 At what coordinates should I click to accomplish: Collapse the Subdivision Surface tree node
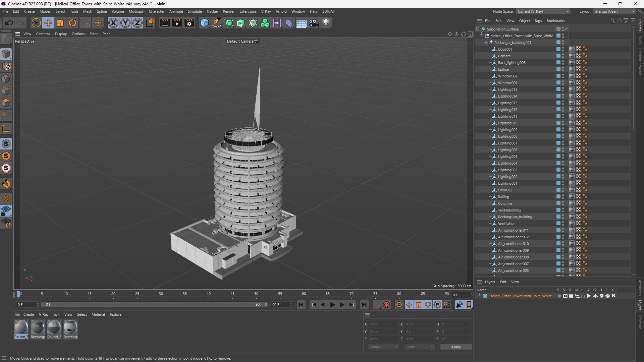pos(478,29)
